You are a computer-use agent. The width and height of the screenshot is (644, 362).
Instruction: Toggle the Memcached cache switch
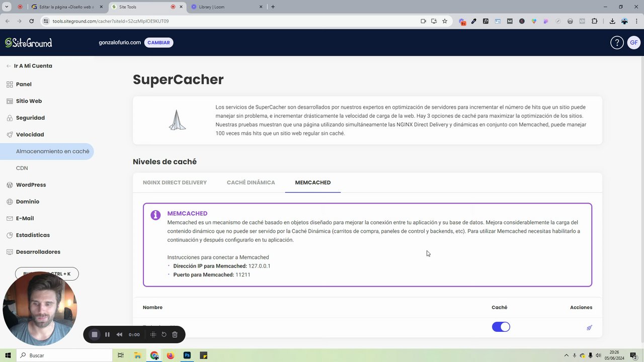tap(501, 327)
